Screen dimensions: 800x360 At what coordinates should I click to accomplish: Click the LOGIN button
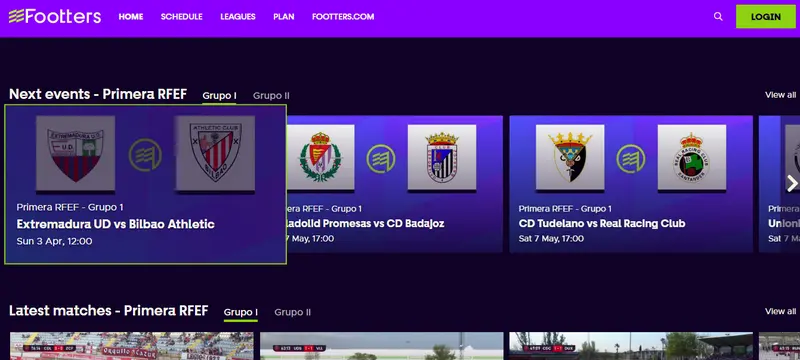pos(765,16)
